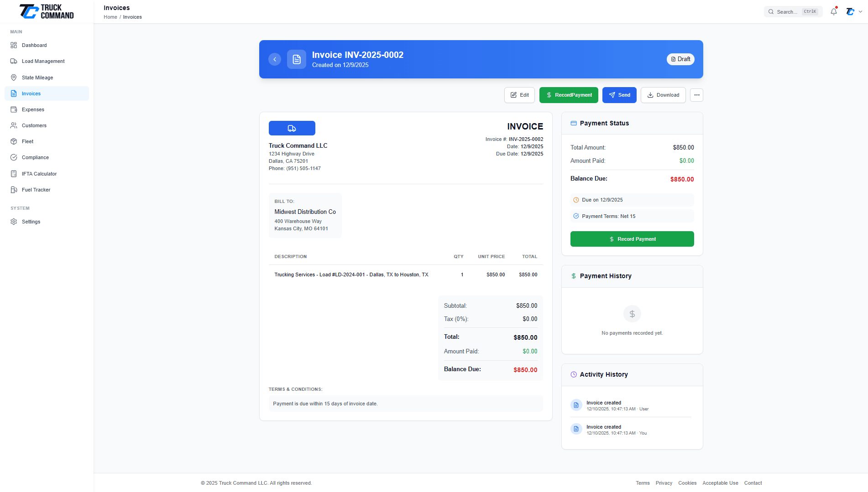Image resolution: width=868 pixels, height=492 pixels.
Task: Open Settings from the sidebar
Action: coord(31,222)
